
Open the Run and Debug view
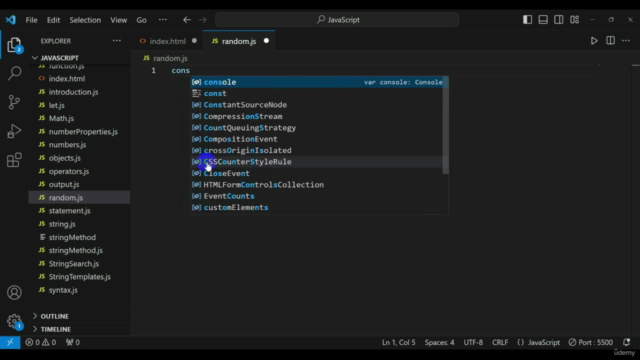coord(14,131)
